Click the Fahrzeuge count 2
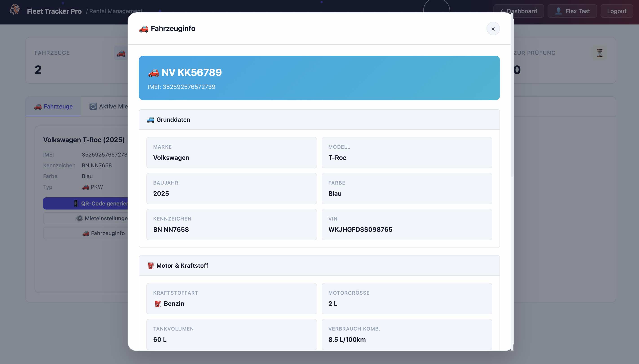This screenshot has height=364, width=639. [x=38, y=70]
